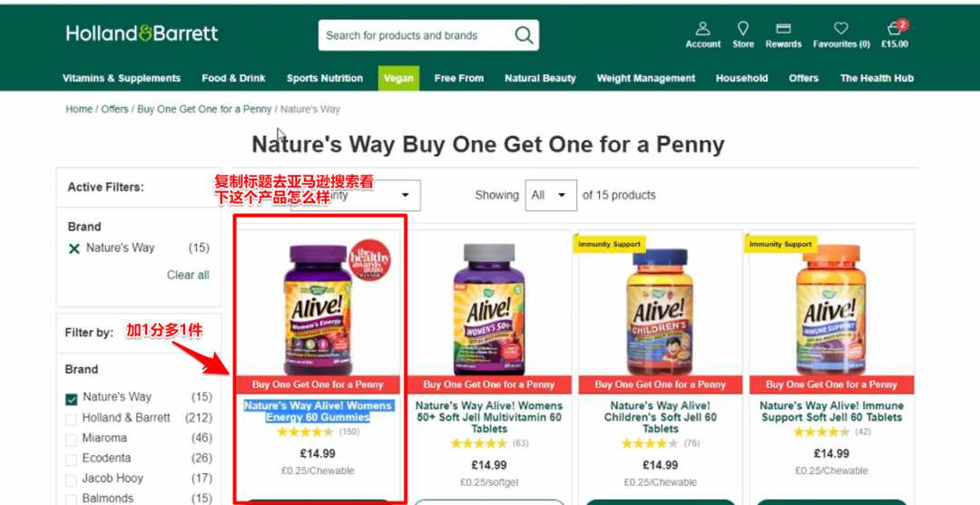Click the product search input field
The height and width of the screenshot is (505, 980).
click(416, 35)
